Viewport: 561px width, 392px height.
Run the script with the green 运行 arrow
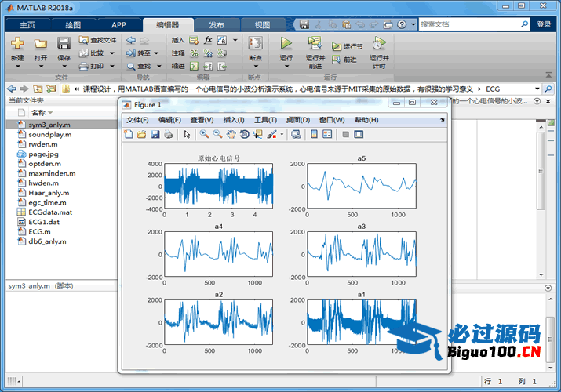286,43
